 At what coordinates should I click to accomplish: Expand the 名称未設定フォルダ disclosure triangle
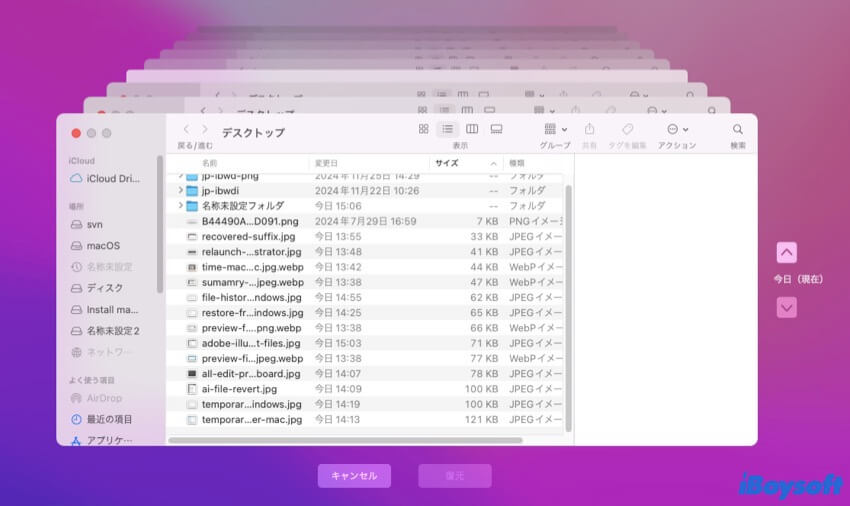coord(181,206)
